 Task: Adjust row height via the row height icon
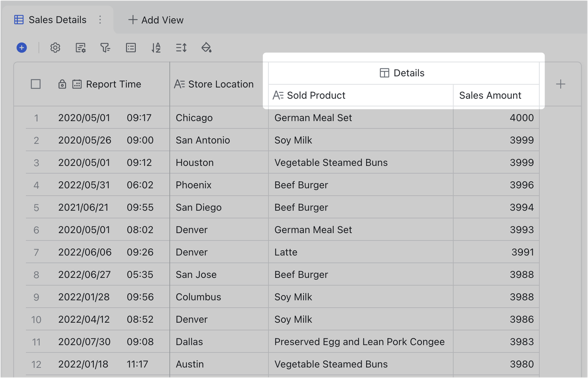point(181,47)
